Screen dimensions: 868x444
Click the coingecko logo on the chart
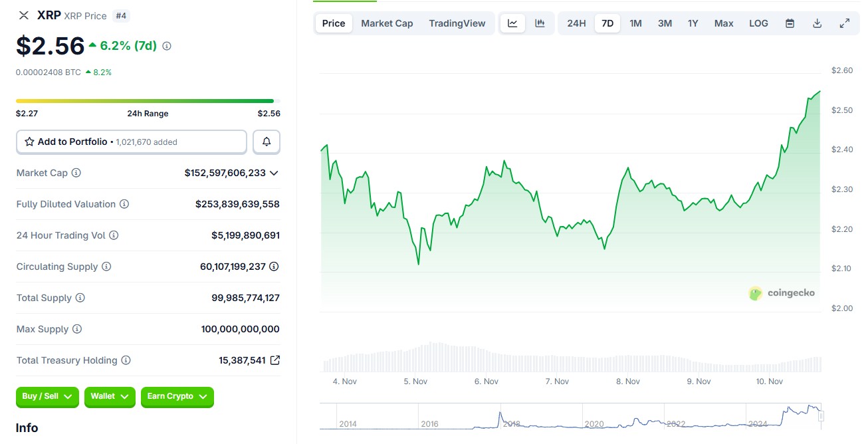tap(782, 292)
